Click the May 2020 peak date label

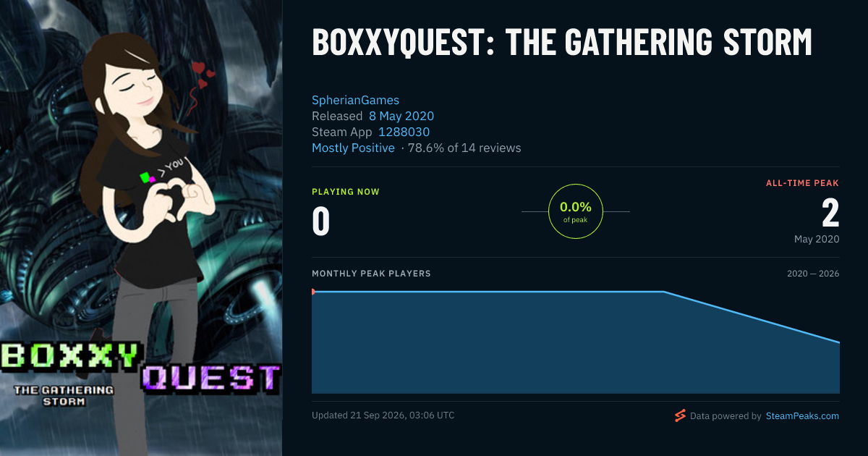(x=817, y=239)
